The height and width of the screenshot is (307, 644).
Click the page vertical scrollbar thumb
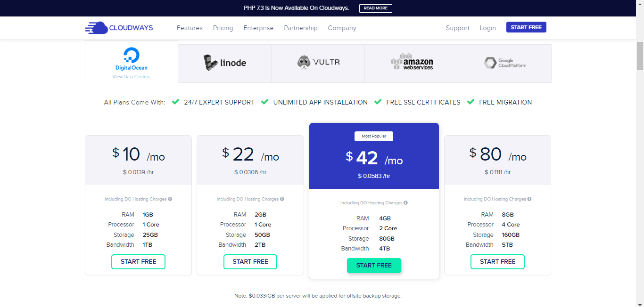click(640, 56)
